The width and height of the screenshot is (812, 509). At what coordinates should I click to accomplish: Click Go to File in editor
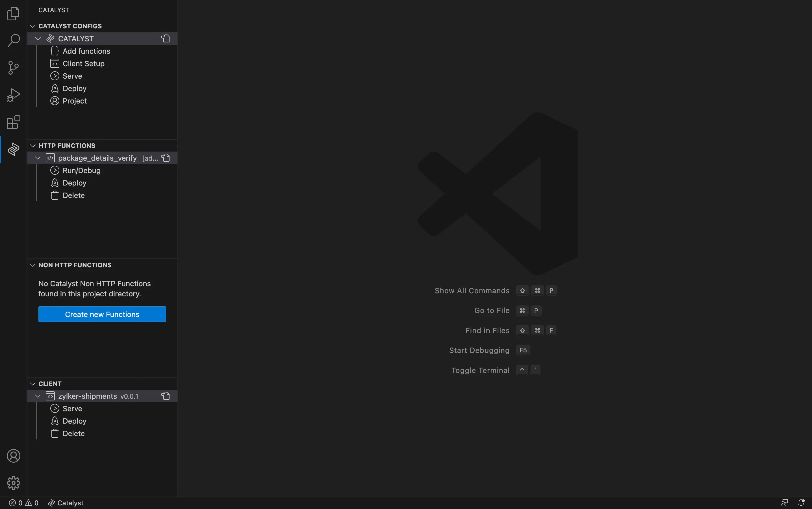click(x=492, y=310)
